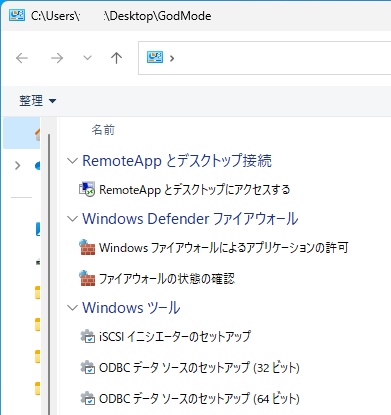Collapse the Windows ツール group

(72, 307)
